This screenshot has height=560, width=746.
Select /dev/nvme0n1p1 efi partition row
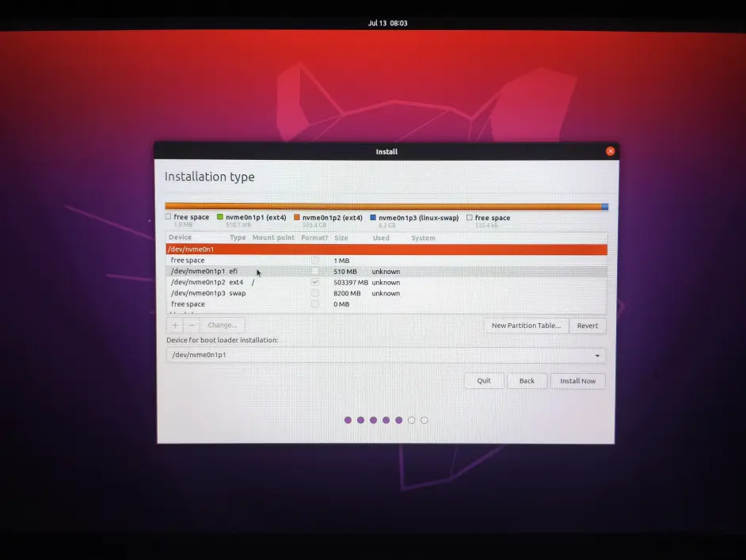[x=386, y=271]
